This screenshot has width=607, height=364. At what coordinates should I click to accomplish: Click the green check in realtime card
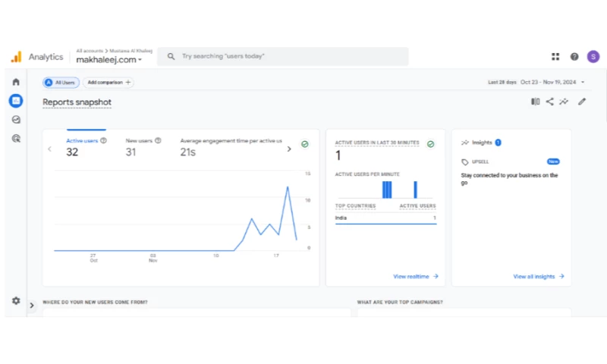tap(430, 144)
